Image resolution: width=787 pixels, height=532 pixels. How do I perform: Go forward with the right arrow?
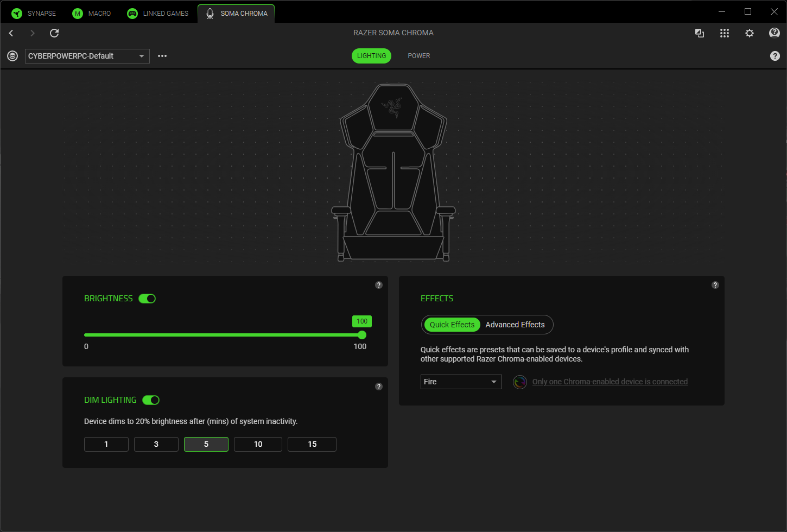point(33,33)
